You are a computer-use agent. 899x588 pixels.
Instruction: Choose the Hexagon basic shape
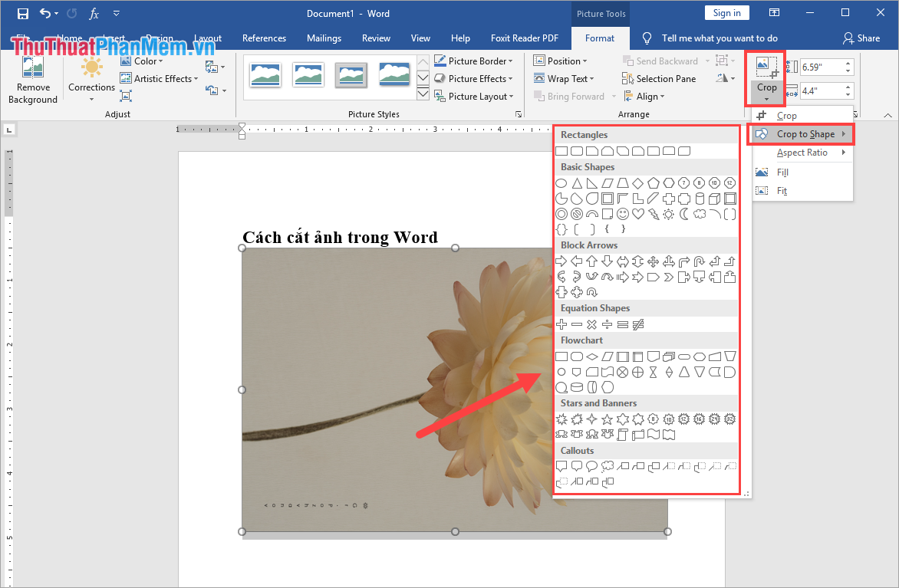tap(669, 183)
